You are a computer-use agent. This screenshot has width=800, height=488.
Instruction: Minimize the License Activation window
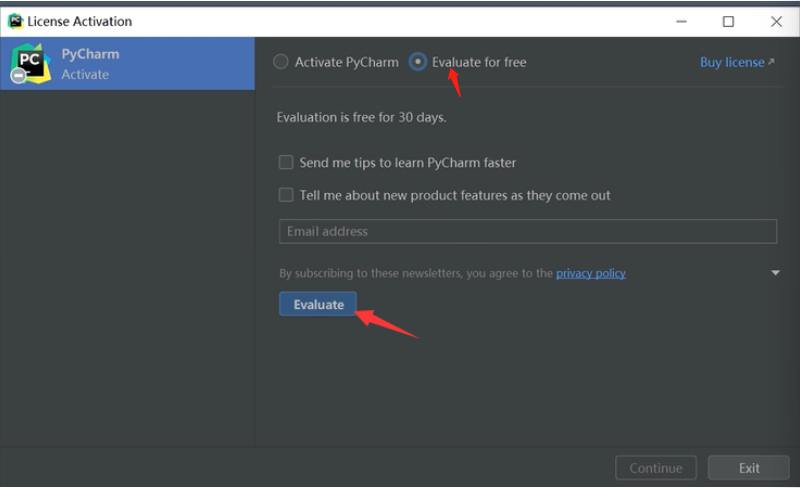coord(681,21)
